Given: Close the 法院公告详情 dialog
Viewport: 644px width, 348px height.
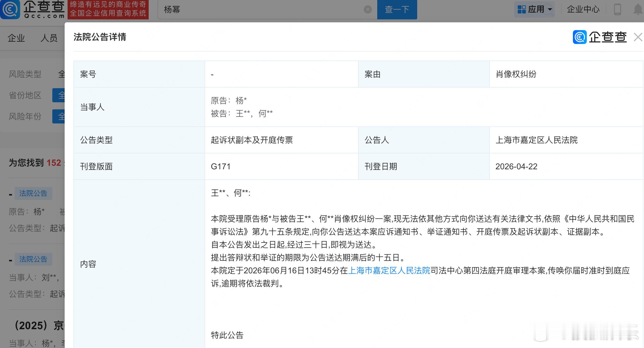Looking at the screenshot, I should coord(638,37).
